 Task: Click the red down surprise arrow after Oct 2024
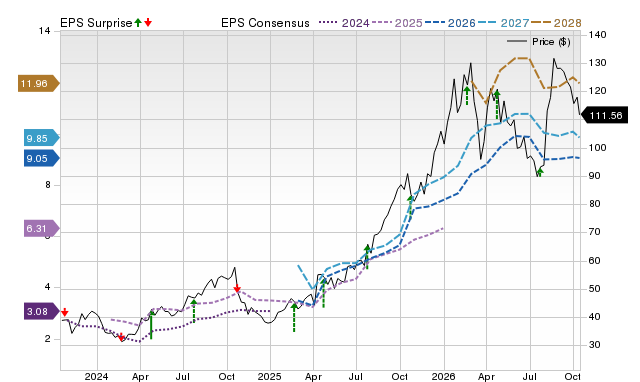coord(237,289)
